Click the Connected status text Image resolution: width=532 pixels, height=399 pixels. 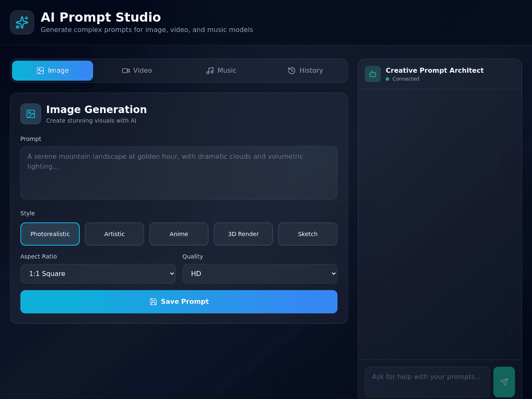pyautogui.click(x=406, y=79)
